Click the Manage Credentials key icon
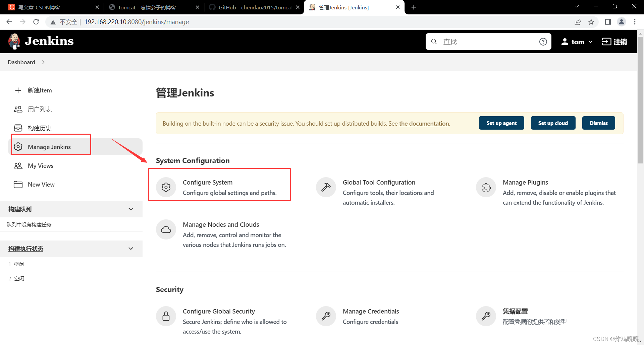This screenshot has height=345, width=644. coord(326,316)
